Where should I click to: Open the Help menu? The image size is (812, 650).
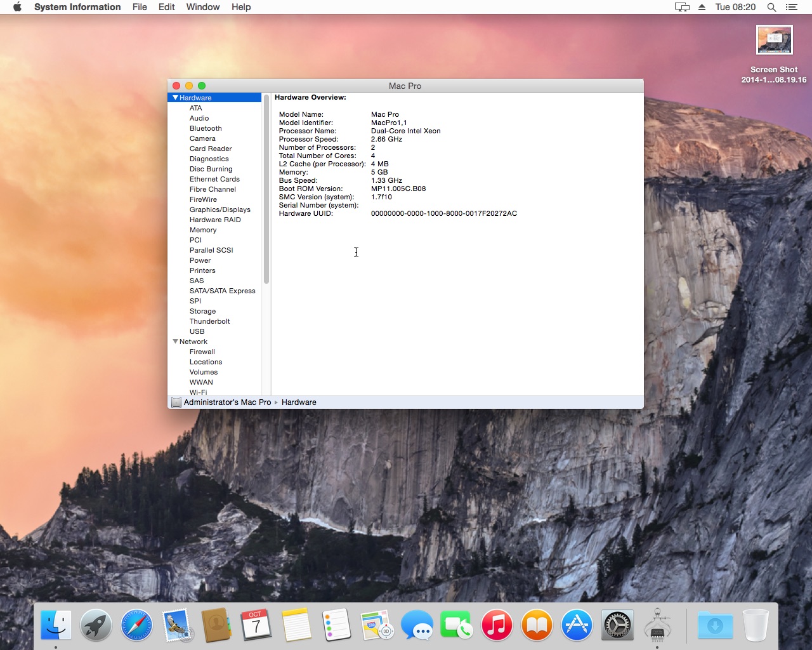[241, 7]
